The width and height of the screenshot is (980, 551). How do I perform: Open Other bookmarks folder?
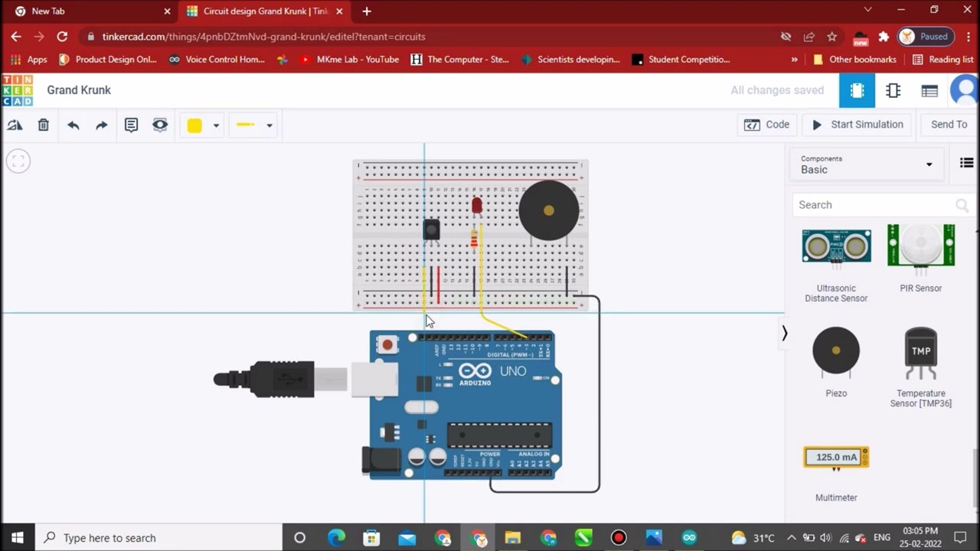coord(854,60)
